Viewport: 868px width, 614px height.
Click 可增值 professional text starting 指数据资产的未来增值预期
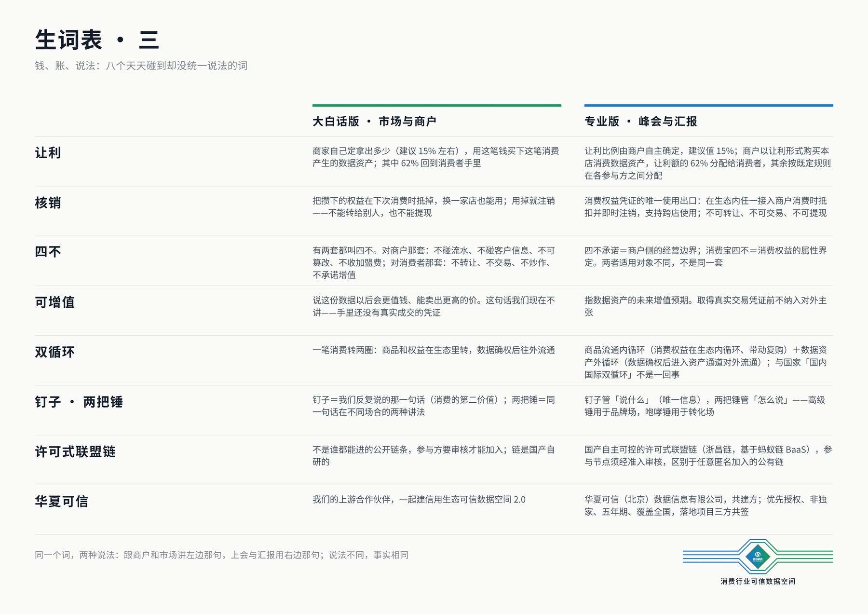click(705, 306)
